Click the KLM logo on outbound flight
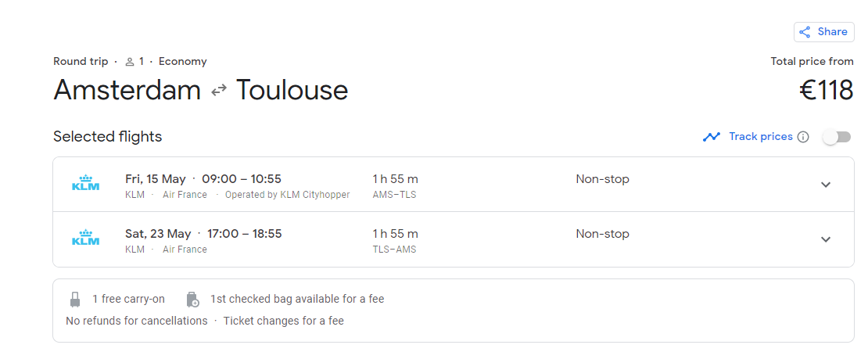Screen dimensions: 868x352 [x=85, y=184]
